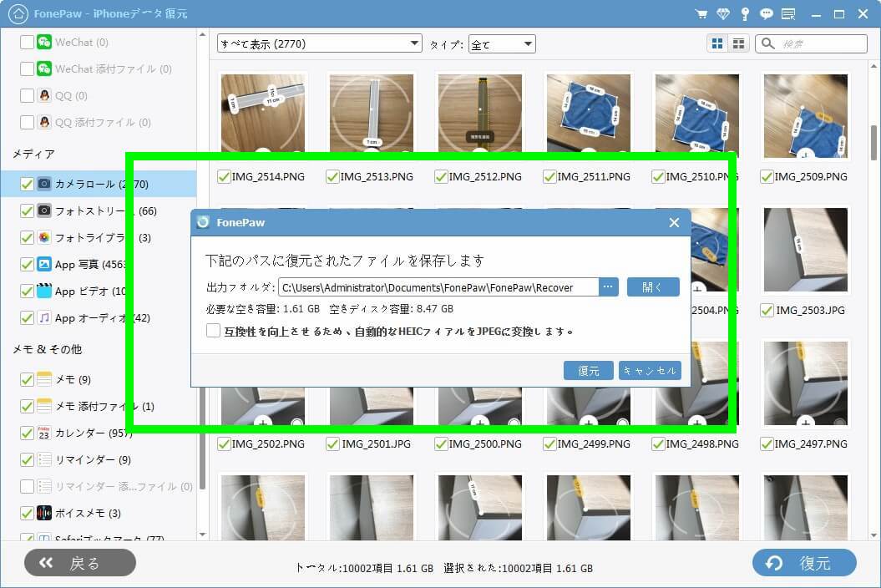Viewport: 881px width, 588px height.
Task: Click the メモ notepad icon
Action: tap(44, 379)
